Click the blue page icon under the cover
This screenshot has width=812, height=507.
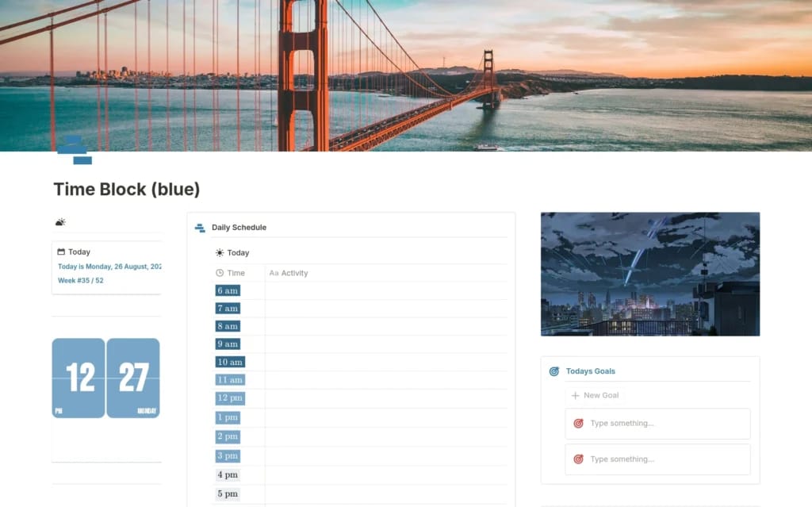tap(75, 150)
